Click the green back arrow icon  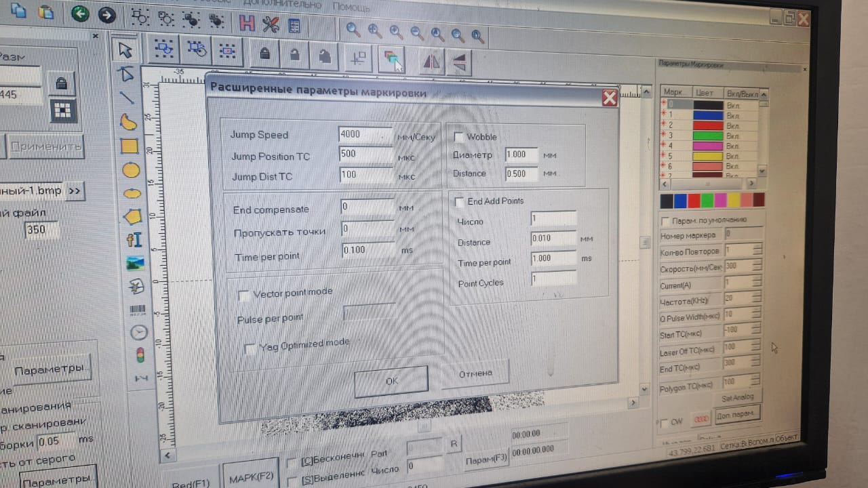80,14
